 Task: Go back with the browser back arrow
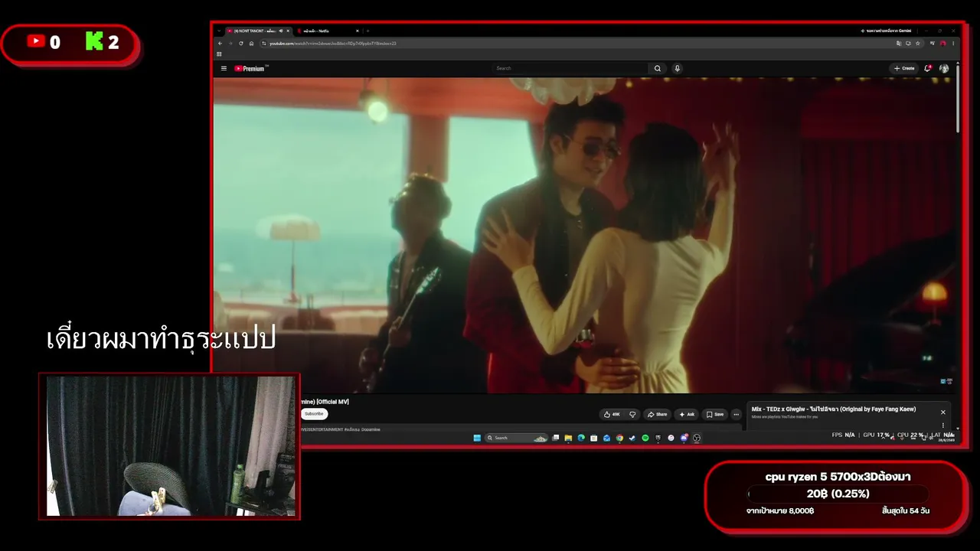pyautogui.click(x=220, y=44)
